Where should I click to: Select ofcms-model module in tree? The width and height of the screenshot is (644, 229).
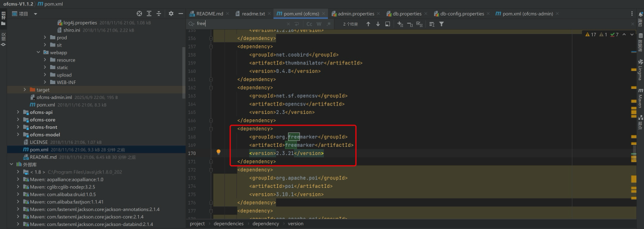[44, 135]
